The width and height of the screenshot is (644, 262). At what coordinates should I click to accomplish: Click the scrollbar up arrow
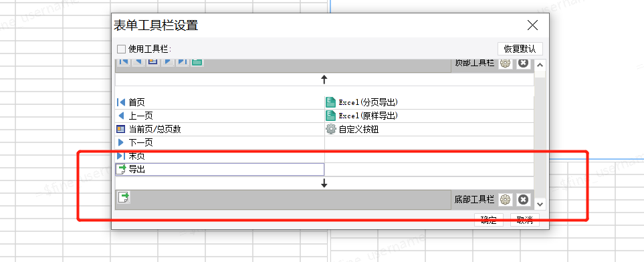pos(540,64)
